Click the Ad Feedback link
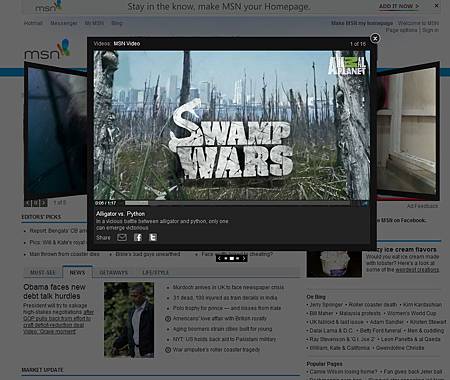The width and height of the screenshot is (450, 380). [x=423, y=206]
